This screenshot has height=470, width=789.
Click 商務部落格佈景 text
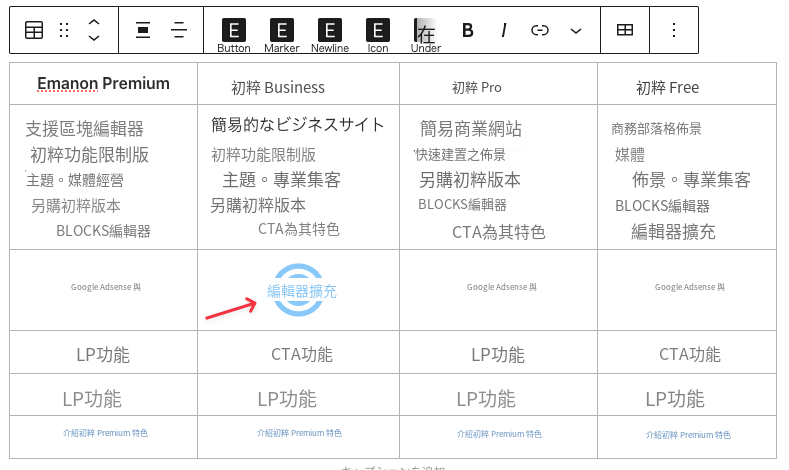coord(656,129)
